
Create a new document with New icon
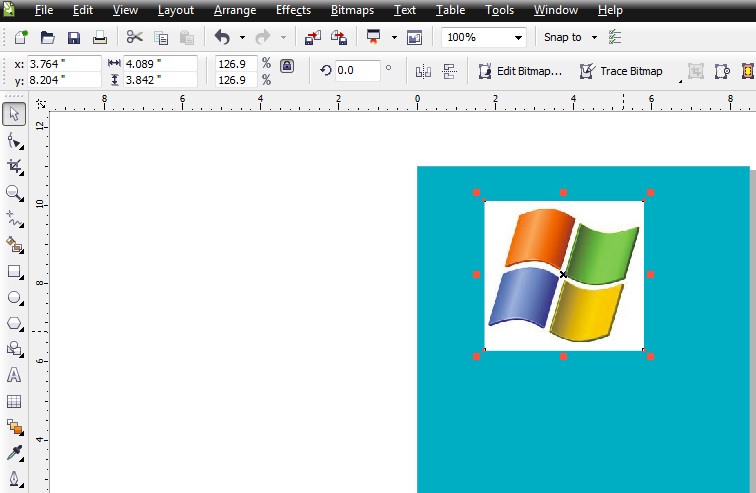coord(21,37)
